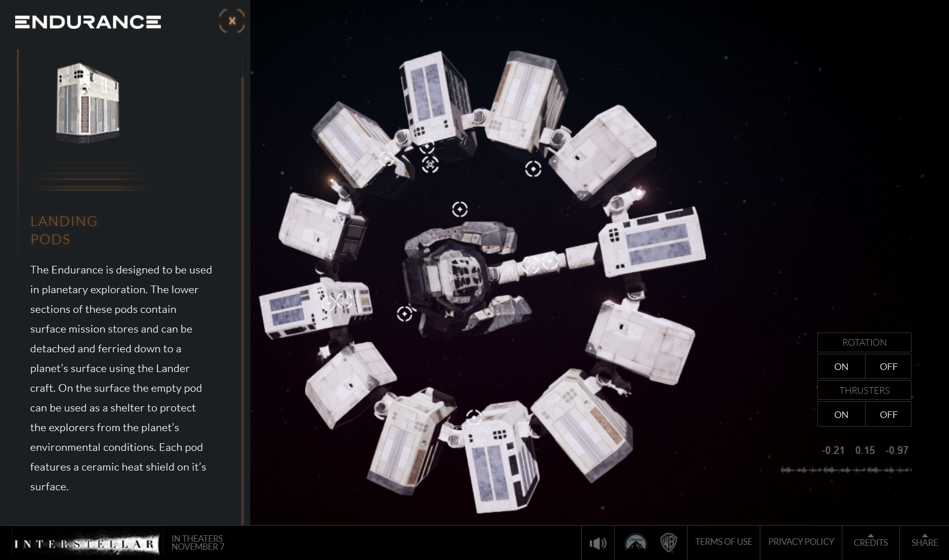Select the hotspot marker left of the central ship

click(405, 313)
